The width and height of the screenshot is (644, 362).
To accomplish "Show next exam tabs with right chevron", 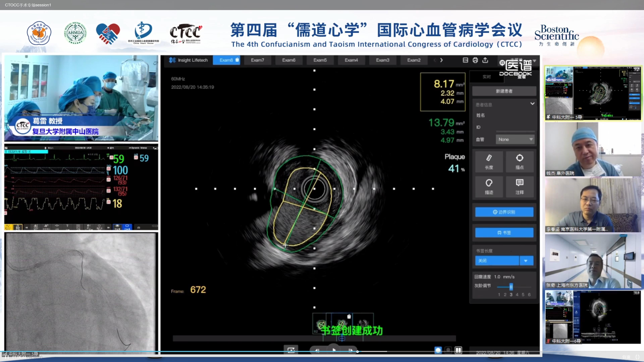I will [x=441, y=60].
